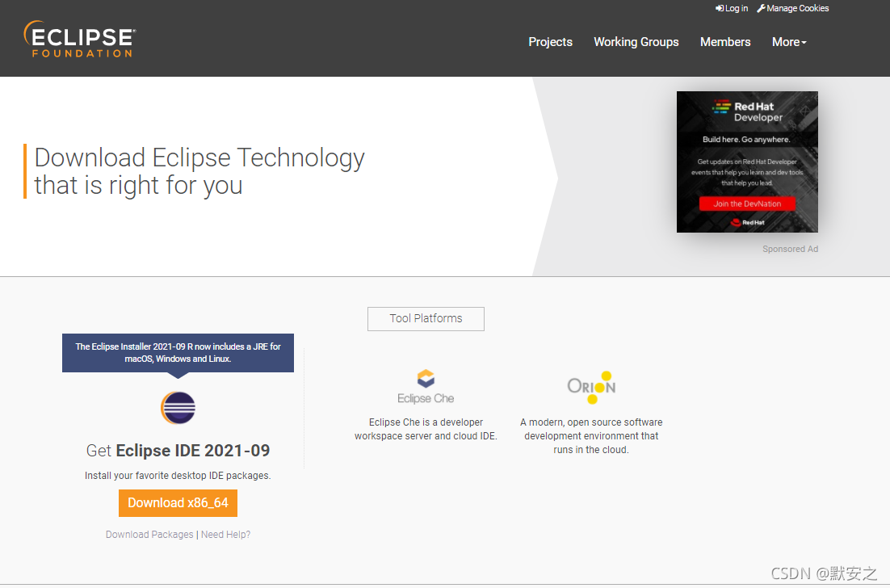Image resolution: width=890 pixels, height=588 pixels.
Task: Click the Orion description text
Action: 591,436
